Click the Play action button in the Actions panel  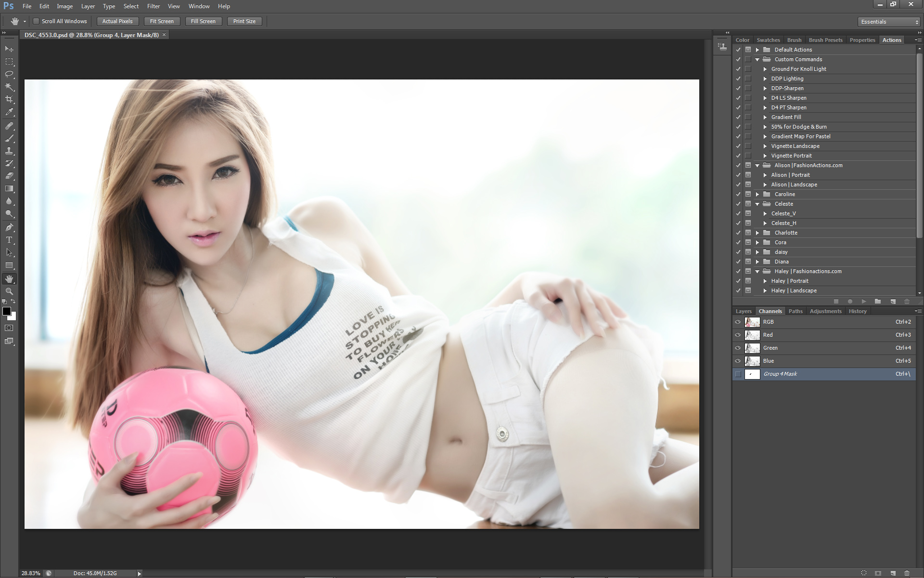(864, 302)
